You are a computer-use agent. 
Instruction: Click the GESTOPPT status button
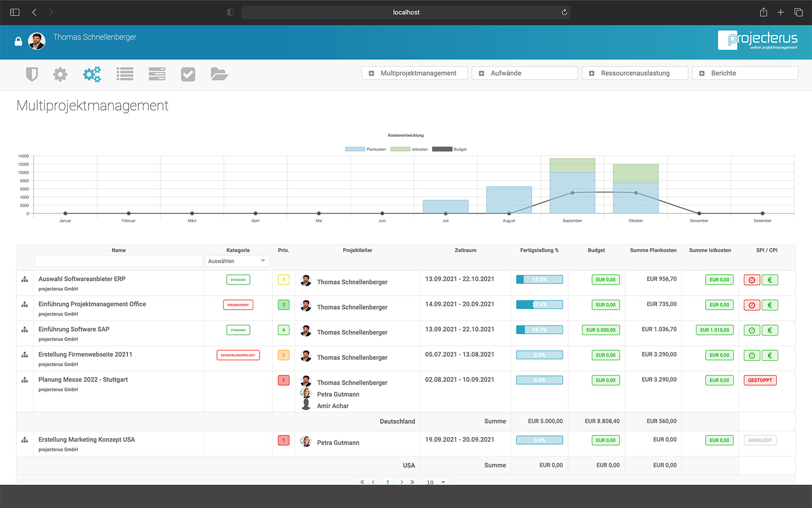click(760, 380)
